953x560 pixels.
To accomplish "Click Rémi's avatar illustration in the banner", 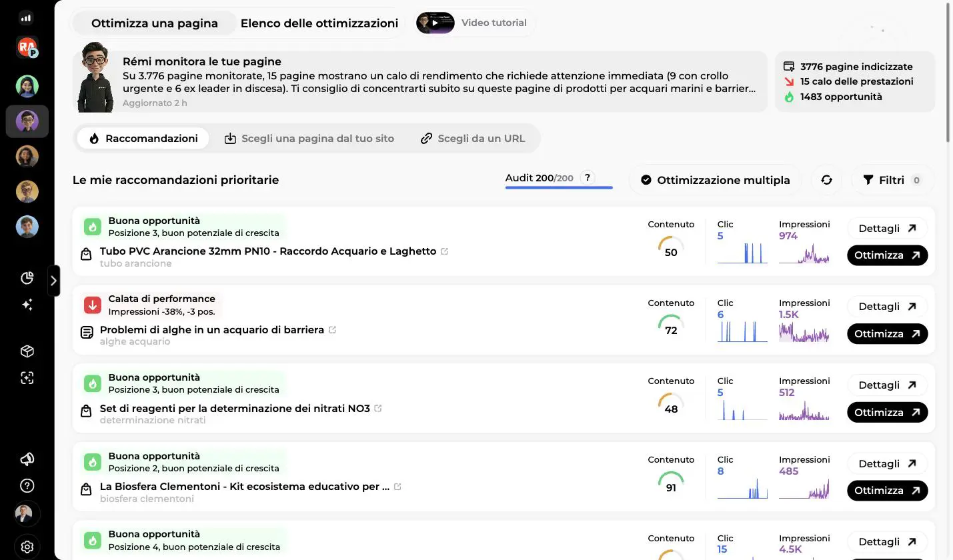I will click(x=96, y=77).
